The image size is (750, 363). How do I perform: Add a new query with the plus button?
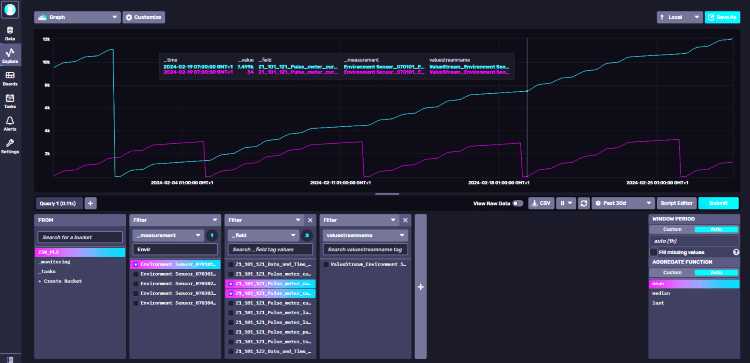click(x=91, y=203)
